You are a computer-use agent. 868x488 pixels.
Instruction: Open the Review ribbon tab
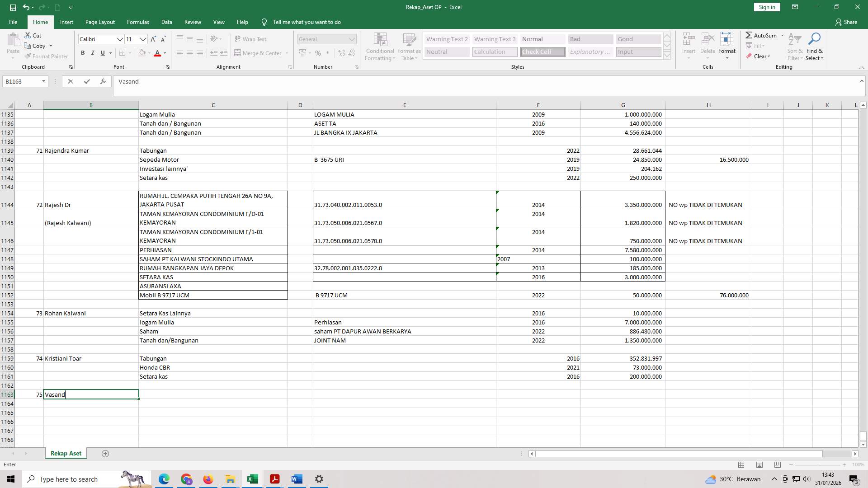coord(193,22)
